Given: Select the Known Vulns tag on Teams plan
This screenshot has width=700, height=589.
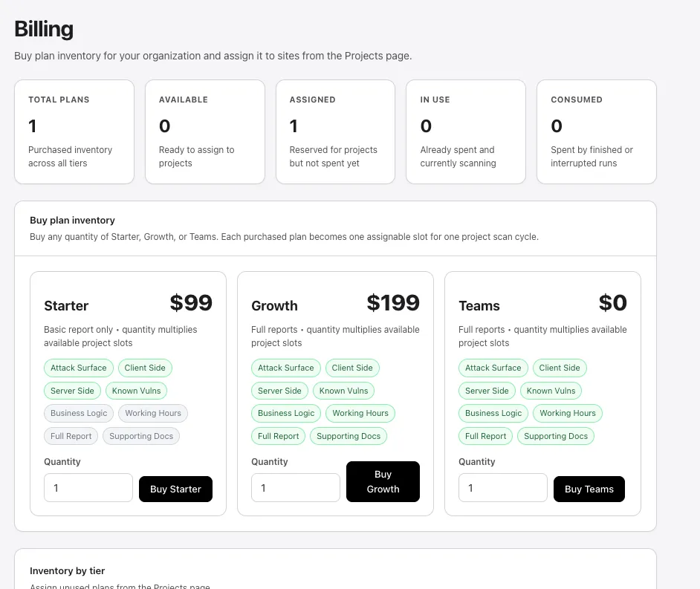Looking at the screenshot, I should tap(551, 391).
